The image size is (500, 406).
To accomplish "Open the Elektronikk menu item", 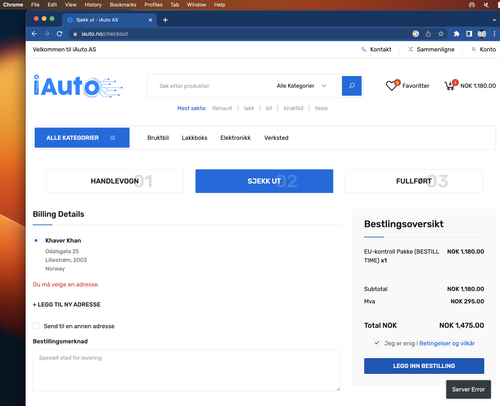I will (x=235, y=138).
